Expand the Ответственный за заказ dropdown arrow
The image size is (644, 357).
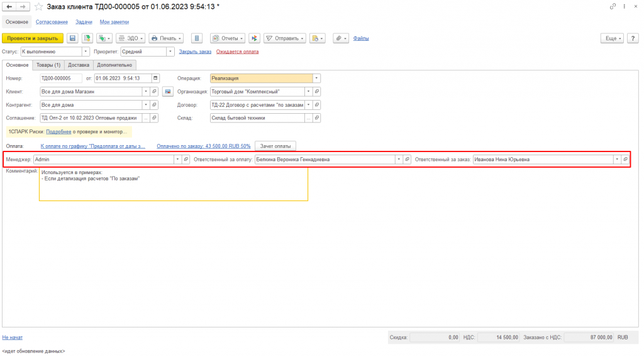click(x=616, y=159)
